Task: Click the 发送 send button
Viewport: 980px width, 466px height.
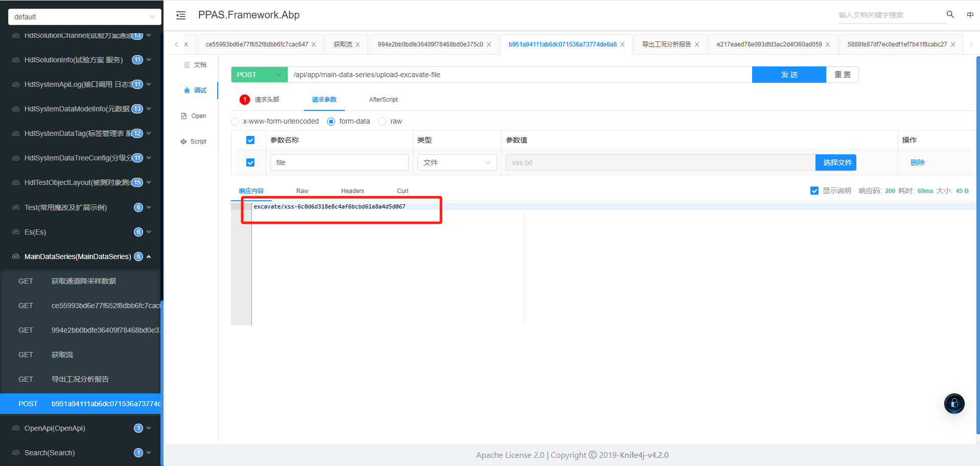Action: point(788,75)
